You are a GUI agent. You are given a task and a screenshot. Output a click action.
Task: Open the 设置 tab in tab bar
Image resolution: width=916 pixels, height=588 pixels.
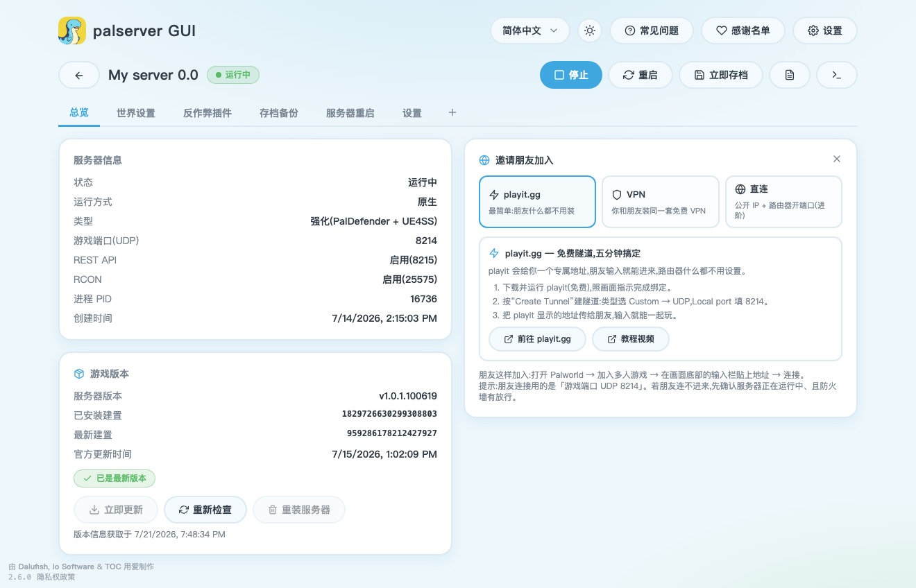pos(412,112)
